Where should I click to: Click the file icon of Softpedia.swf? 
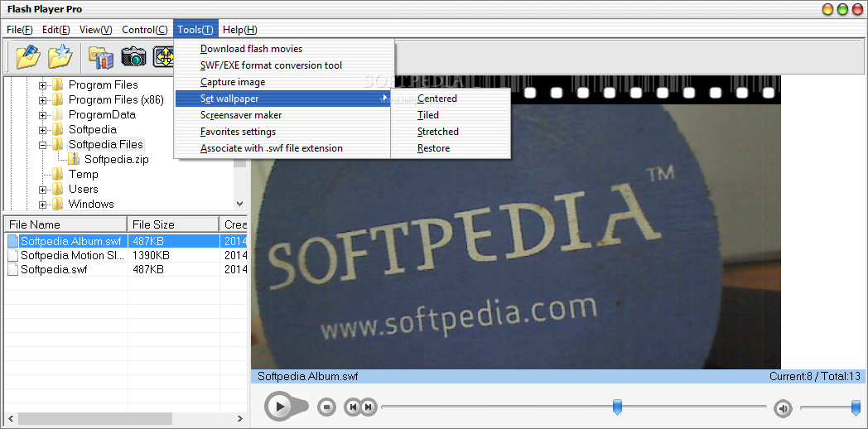[x=12, y=270]
